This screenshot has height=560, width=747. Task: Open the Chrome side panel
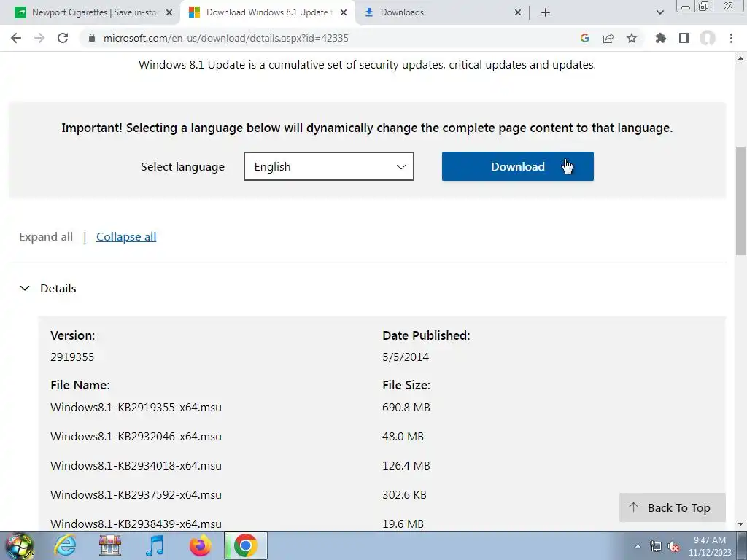click(x=684, y=38)
